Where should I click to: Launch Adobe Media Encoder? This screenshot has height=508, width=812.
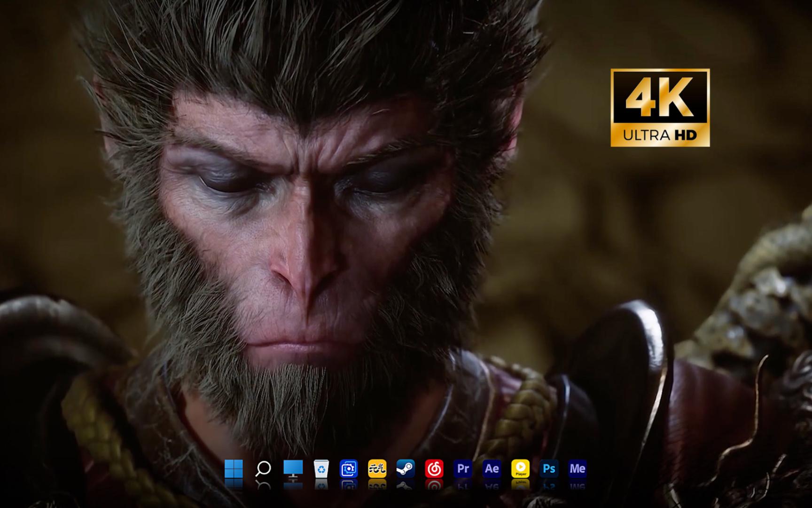[578, 468]
